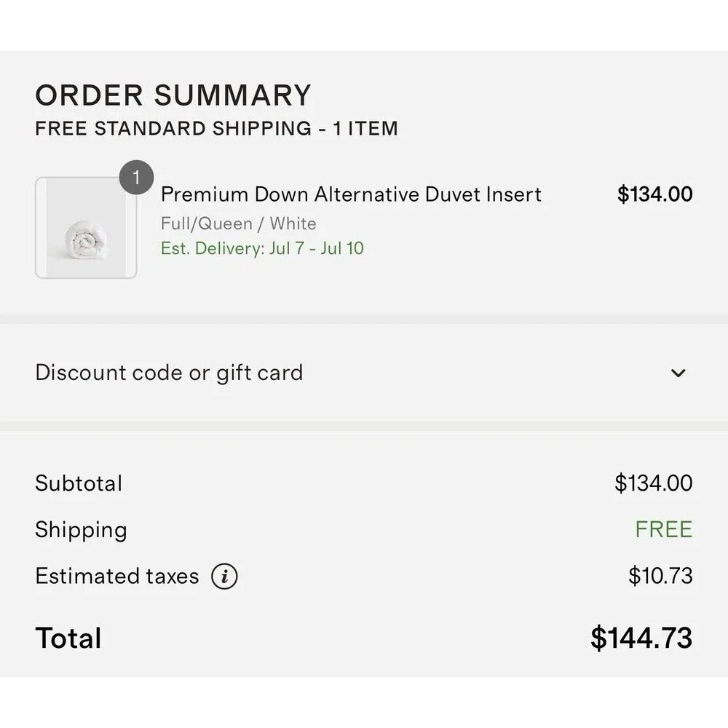
Task: Click the quantity badge showing 1
Action: click(136, 178)
